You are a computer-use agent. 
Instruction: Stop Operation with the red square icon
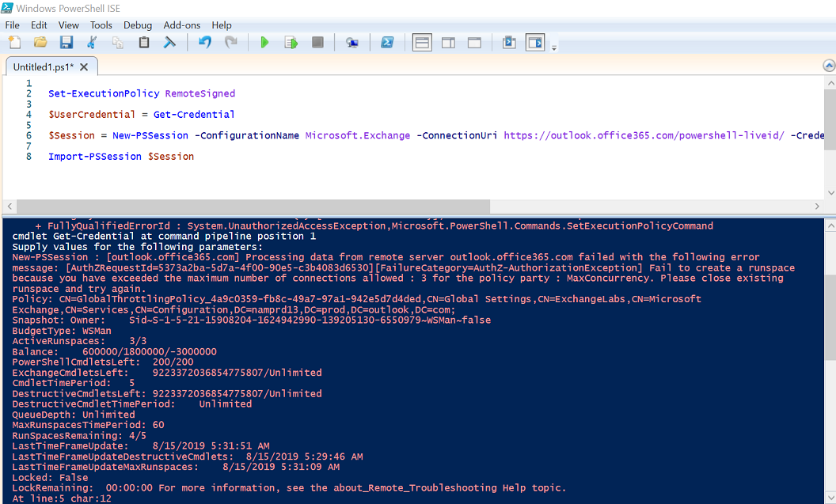tap(317, 42)
